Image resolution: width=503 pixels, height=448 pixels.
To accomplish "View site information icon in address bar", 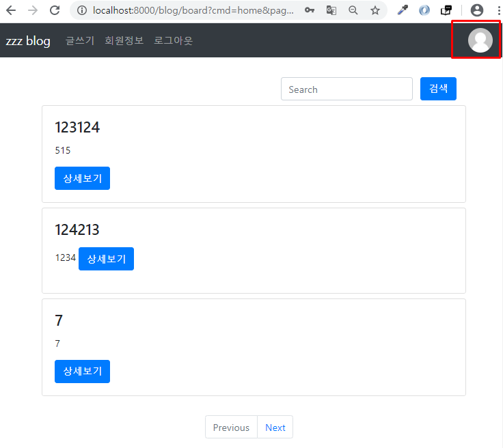I will 82,10.
